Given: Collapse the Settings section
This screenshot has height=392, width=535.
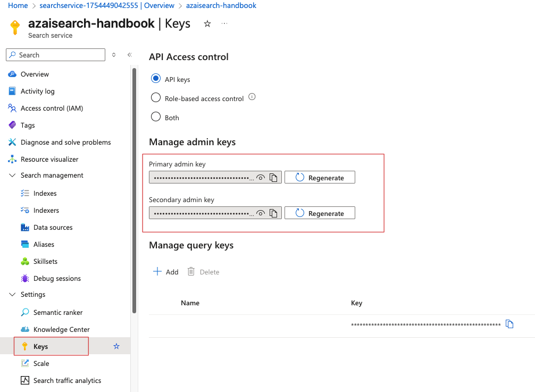Looking at the screenshot, I should [12, 294].
